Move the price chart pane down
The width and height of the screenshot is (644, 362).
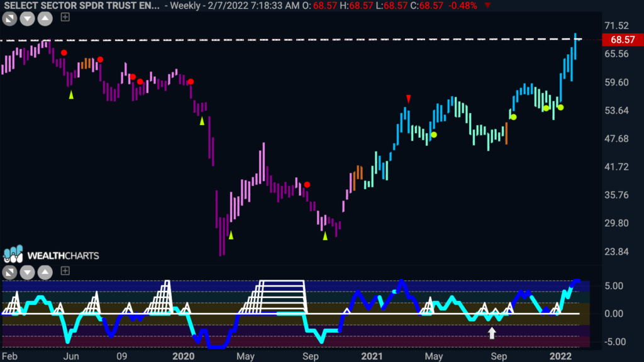[x=28, y=18]
